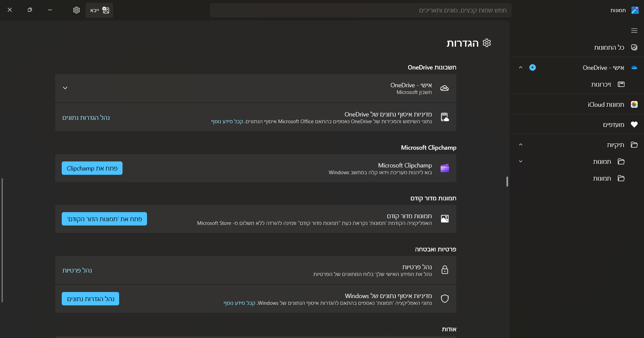Click the Manage privacy (נהל פרטיות) link
The height and width of the screenshot is (338, 644).
click(77, 270)
